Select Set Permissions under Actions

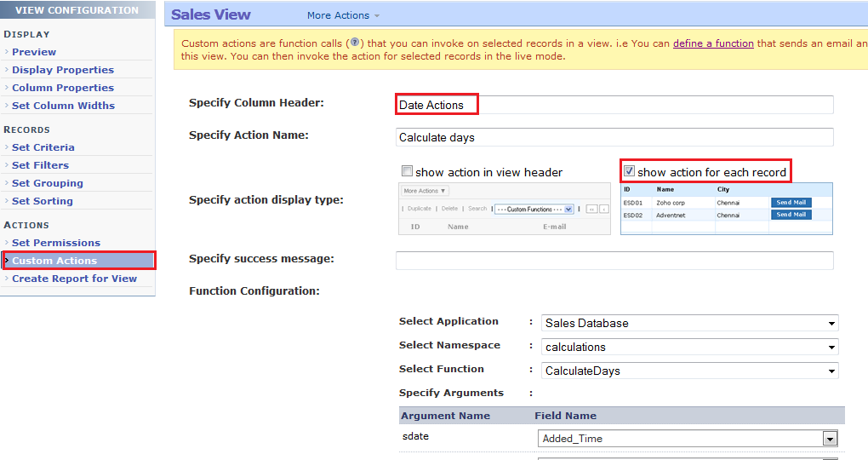point(55,243)
